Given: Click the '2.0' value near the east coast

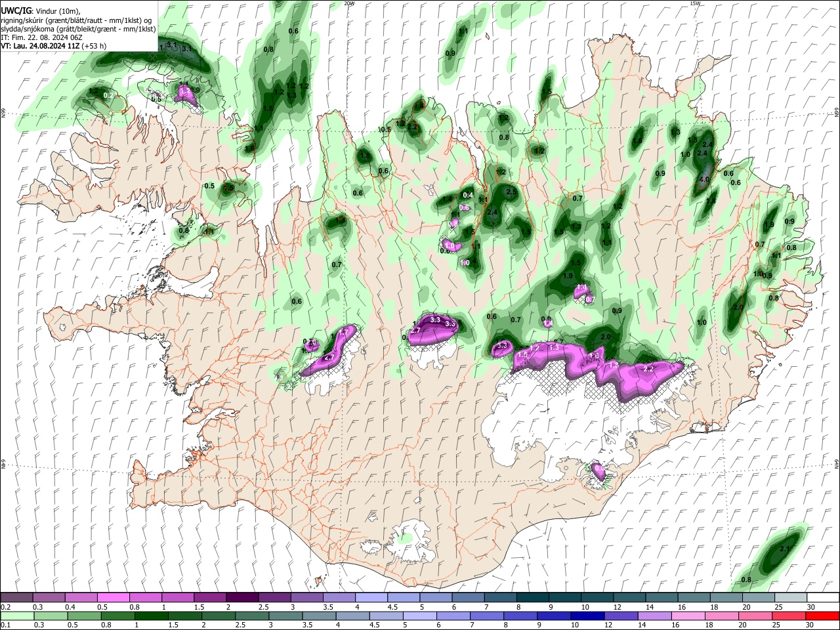Looking at the screenshot, I should coord(738,307).
